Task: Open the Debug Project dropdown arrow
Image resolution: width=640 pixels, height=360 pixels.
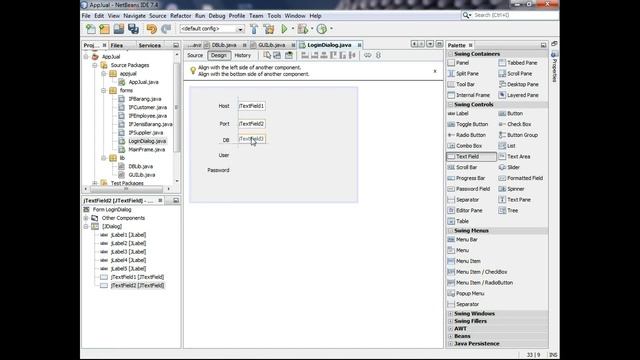Action: point(312,29)
